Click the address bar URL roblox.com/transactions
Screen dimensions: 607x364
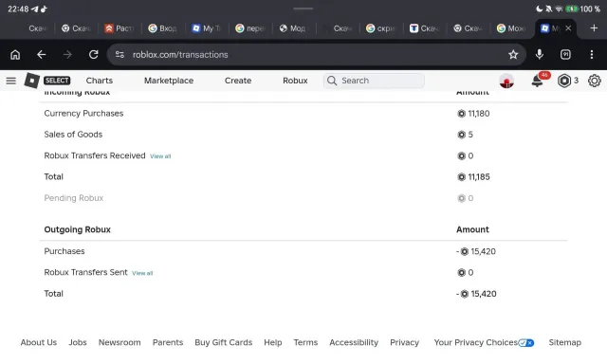click(x=180, y=55)
